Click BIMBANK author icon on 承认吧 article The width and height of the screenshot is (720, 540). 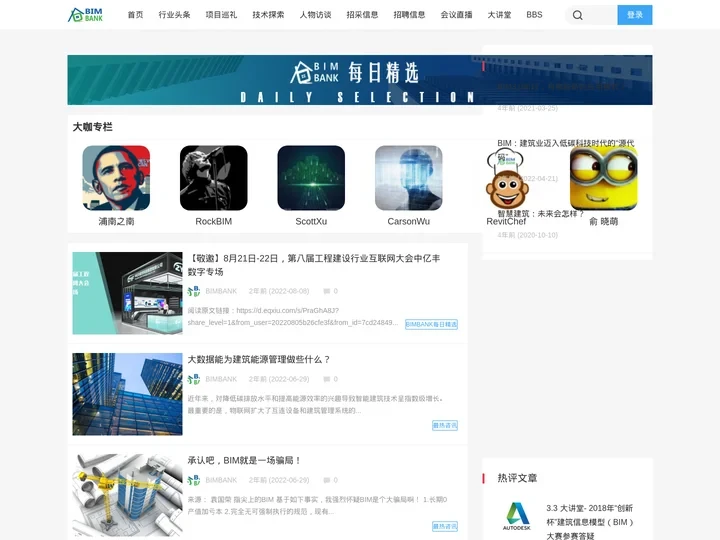(194, 480)
